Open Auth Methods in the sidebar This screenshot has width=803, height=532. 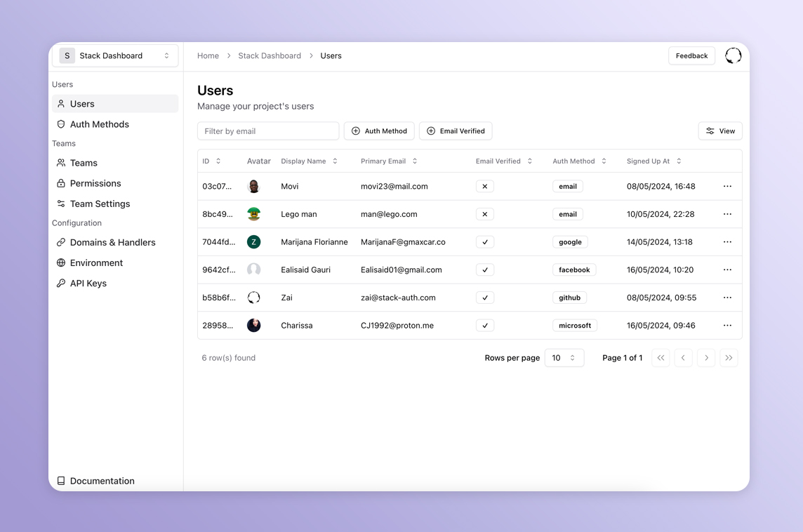100,124
